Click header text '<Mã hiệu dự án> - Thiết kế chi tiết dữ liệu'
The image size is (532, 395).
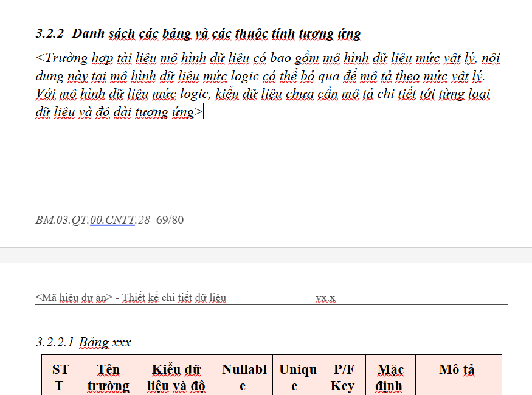coord(131,298)
